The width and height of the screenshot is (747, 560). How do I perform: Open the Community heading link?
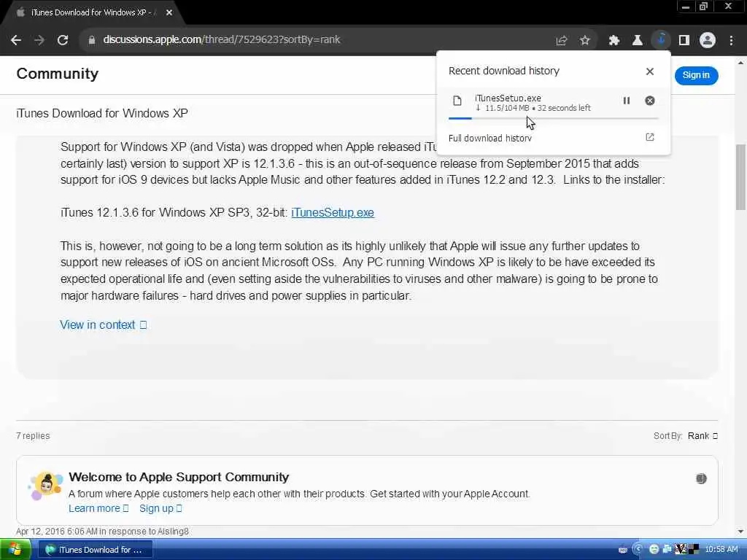tap(58, 74)
